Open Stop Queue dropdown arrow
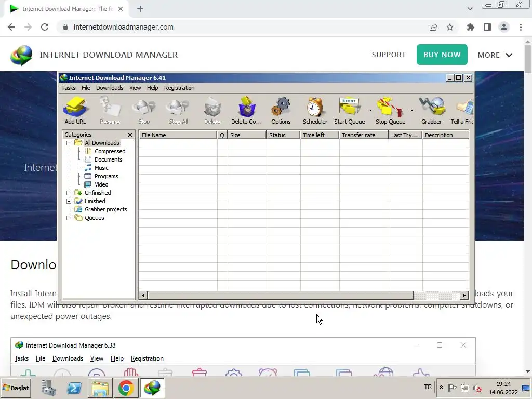The height and width of the screenshot is (399, 532). [x=411, y=110]
